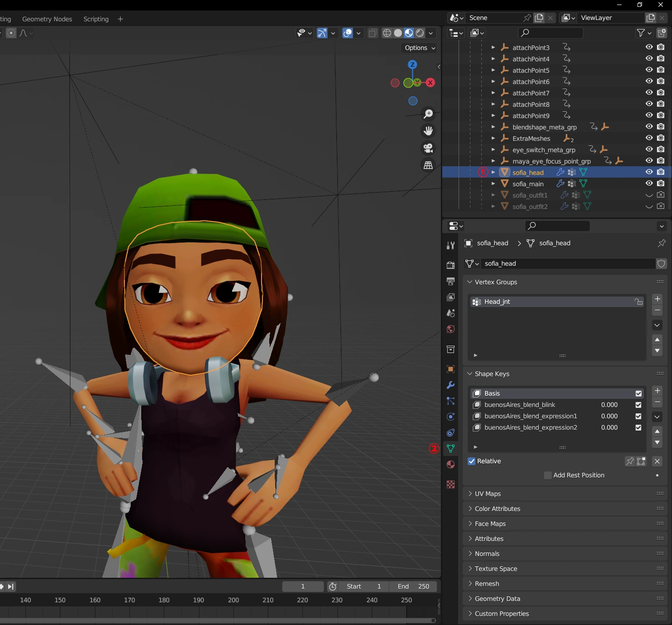Uncheck the Relative shape keys checkbox
Viewport: 672px width, 625px height.
(472, 461)
